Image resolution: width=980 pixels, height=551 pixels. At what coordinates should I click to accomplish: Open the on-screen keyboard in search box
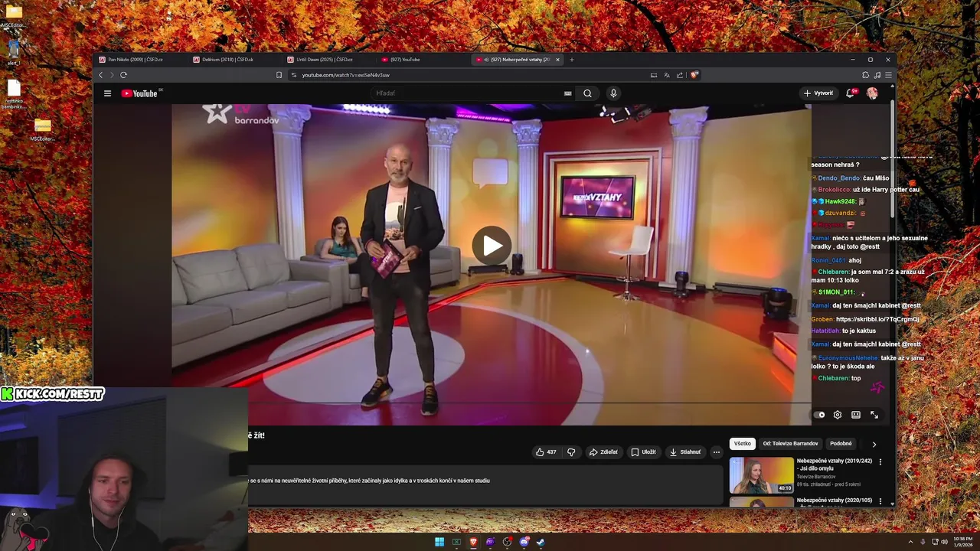tap(567, 93)
